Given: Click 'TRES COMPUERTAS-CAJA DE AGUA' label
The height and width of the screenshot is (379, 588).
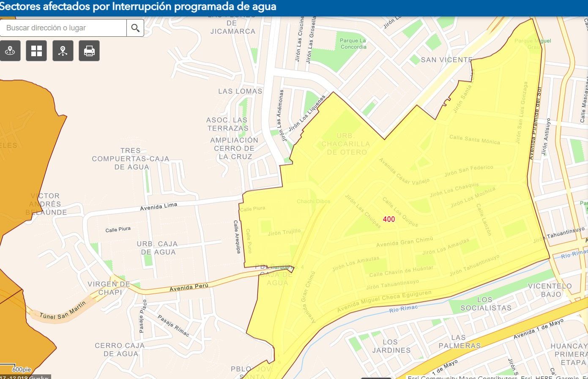Looking at the screenshot, I should [131, 159].
